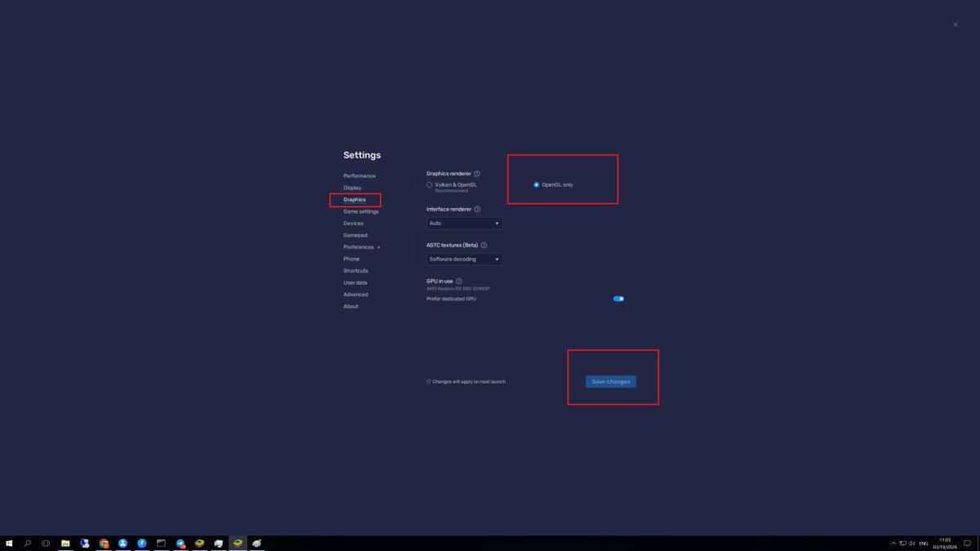
Task: Open Task View on the taskbar
Action: 46,543
